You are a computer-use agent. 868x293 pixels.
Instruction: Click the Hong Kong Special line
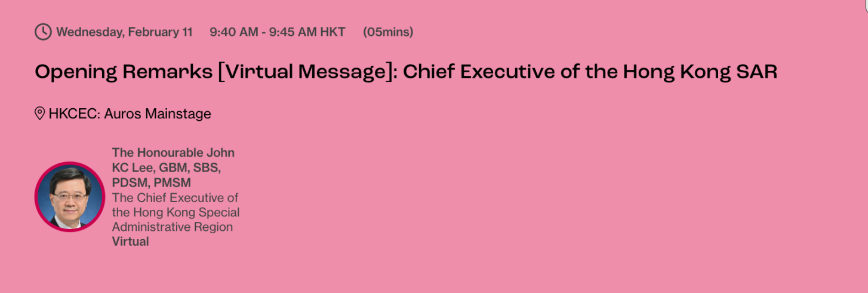coord(176,212)
